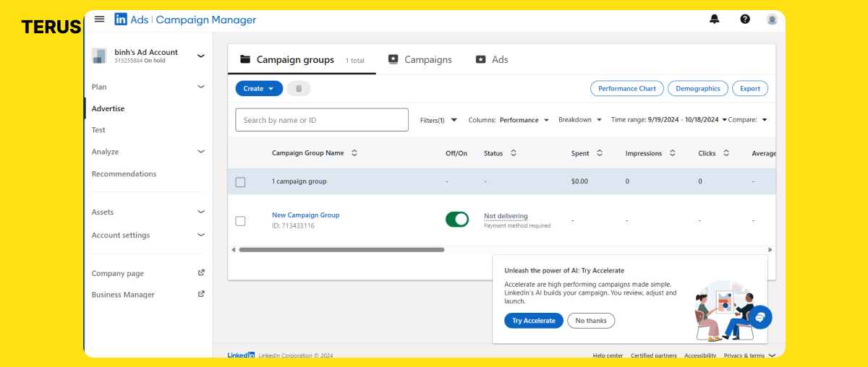Open the hamburger navigation menu
This screenshot has width=868, height=367.
click(100, 20)
